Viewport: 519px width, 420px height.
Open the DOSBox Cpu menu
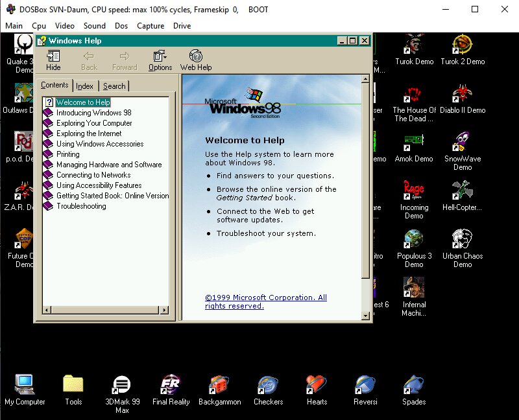coord(39,26)
